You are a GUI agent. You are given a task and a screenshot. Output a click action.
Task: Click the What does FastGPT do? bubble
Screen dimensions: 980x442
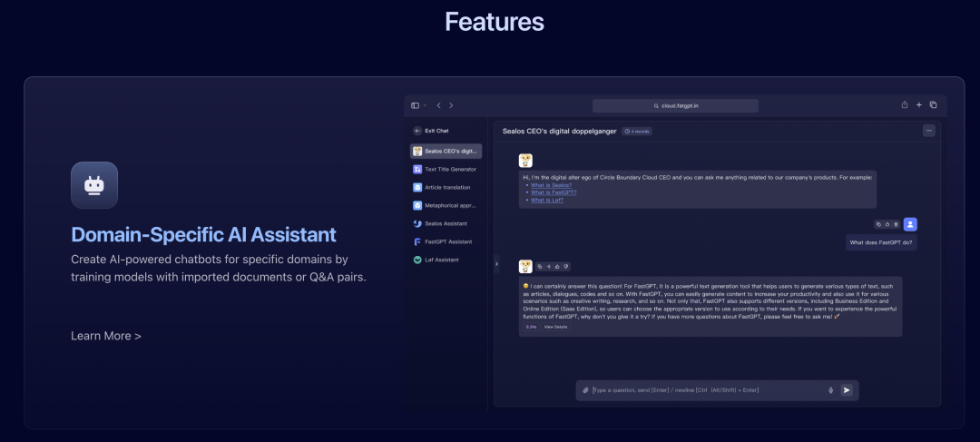(881, 242)
